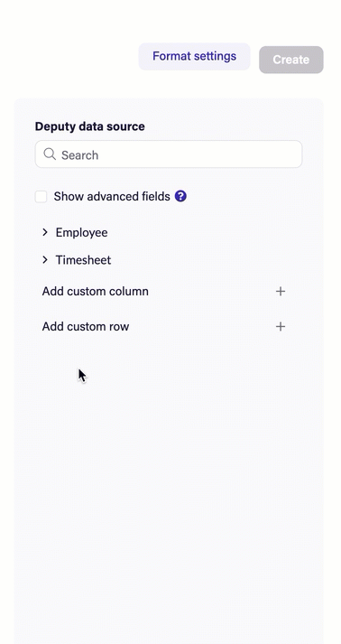Choose the Add custom row entry
This screenshot has height=644, width=341.
(x=163, y=327)
